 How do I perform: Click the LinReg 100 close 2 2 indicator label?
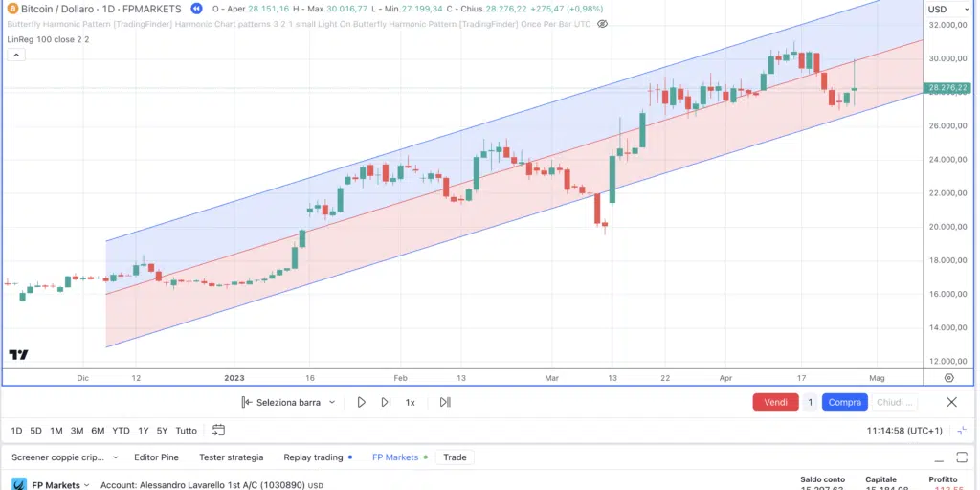pyautogui.click(x=48, y=39)
